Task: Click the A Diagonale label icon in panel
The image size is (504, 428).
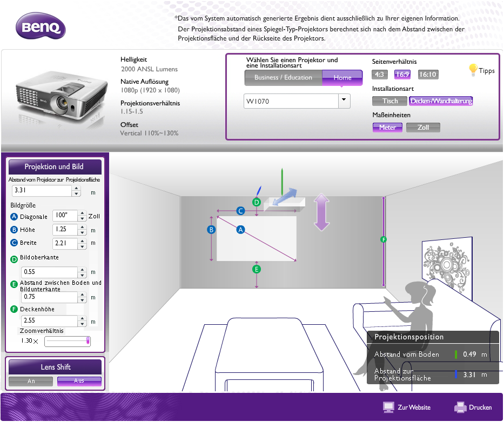Action: (x=14, y=217)
